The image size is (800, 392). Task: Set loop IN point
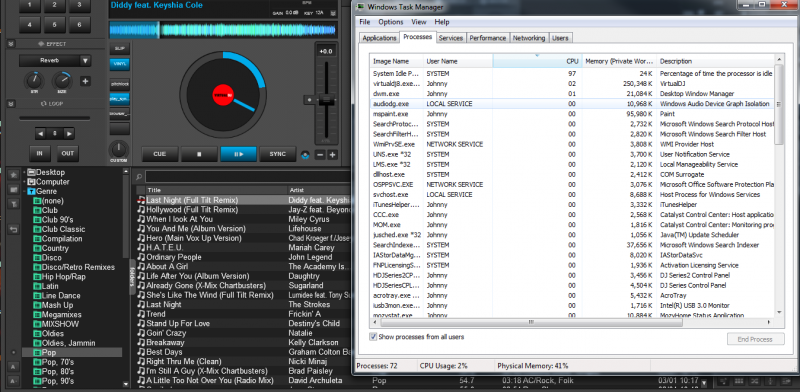tap(39, 153)
